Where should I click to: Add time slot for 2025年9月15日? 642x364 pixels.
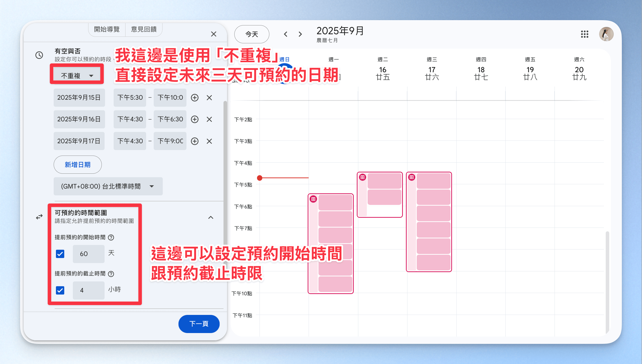(x=195, y=98)
